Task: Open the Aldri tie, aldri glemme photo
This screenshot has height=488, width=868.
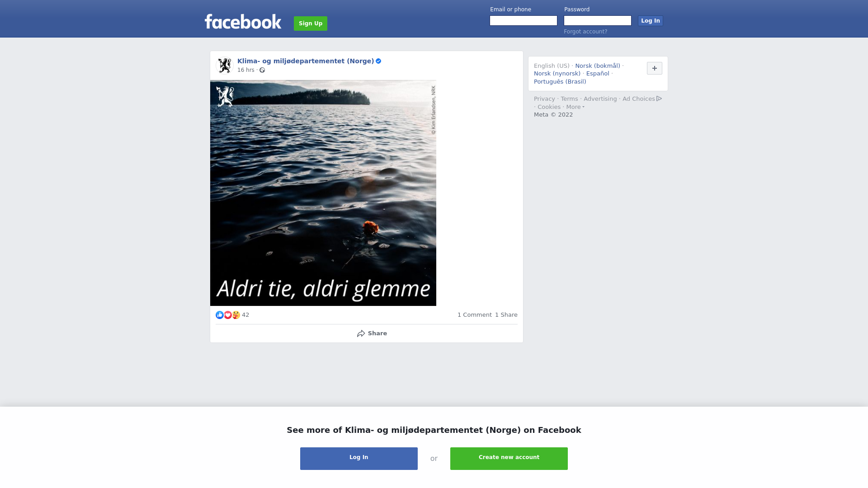Action: tap(323, 193)
